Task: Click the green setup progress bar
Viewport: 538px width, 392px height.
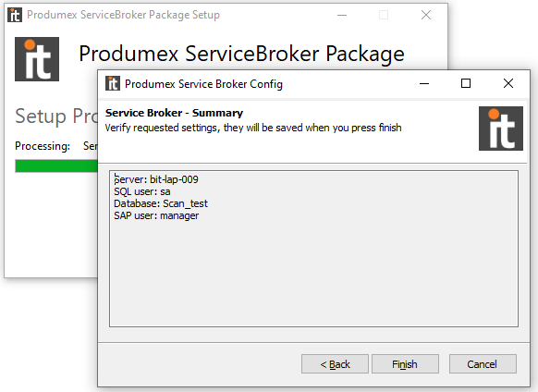Action: tap(56, 166)
